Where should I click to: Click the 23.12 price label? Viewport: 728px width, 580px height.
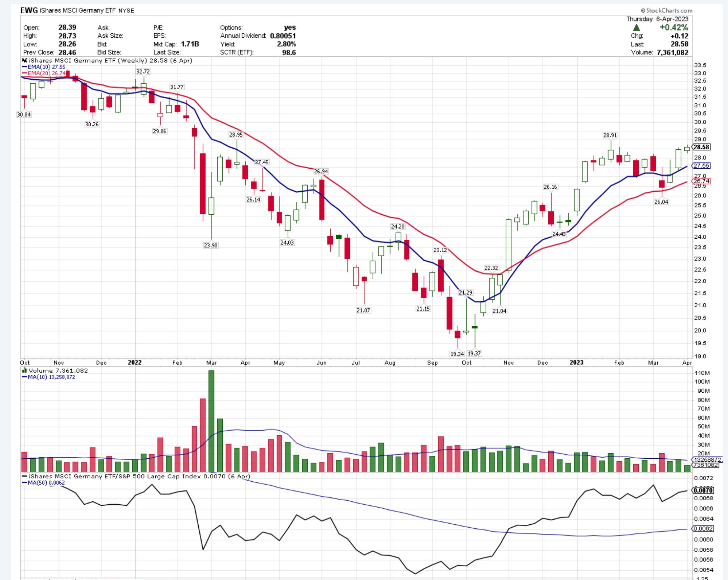(440, 250)
